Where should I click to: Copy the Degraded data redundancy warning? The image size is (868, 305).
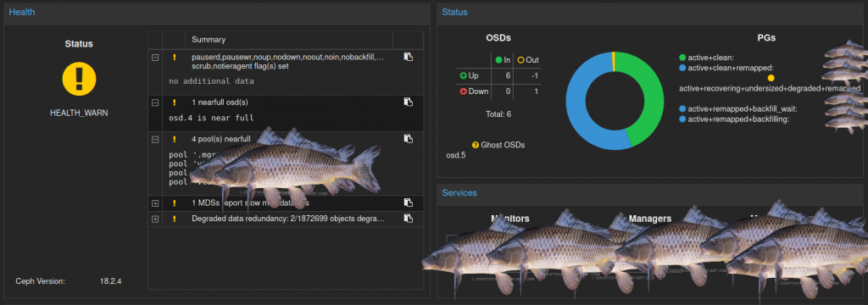pos(408,218)
